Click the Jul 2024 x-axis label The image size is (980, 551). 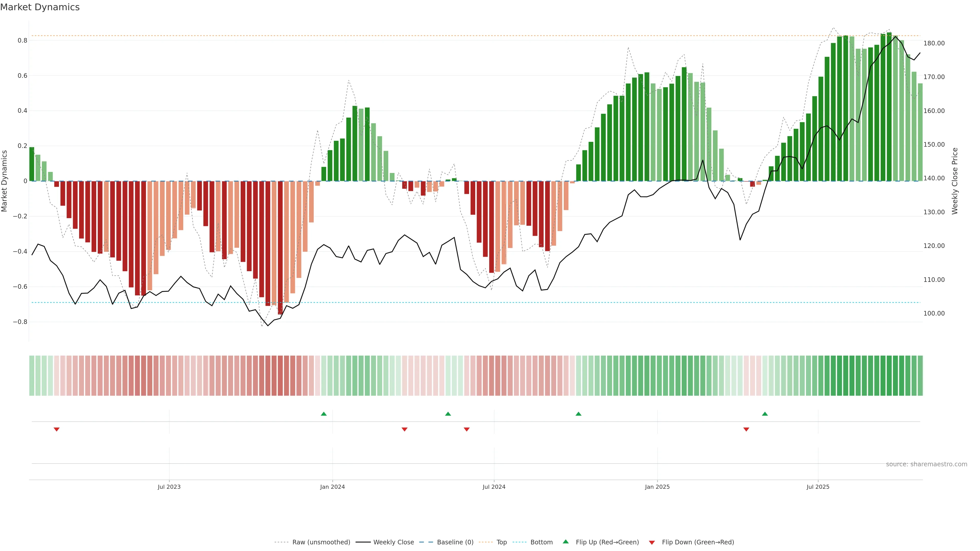coord(494,487)
